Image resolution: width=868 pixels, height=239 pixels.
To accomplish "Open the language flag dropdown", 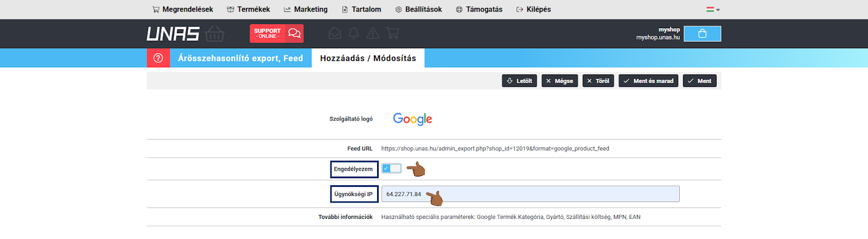I will (x=713, y=9).
